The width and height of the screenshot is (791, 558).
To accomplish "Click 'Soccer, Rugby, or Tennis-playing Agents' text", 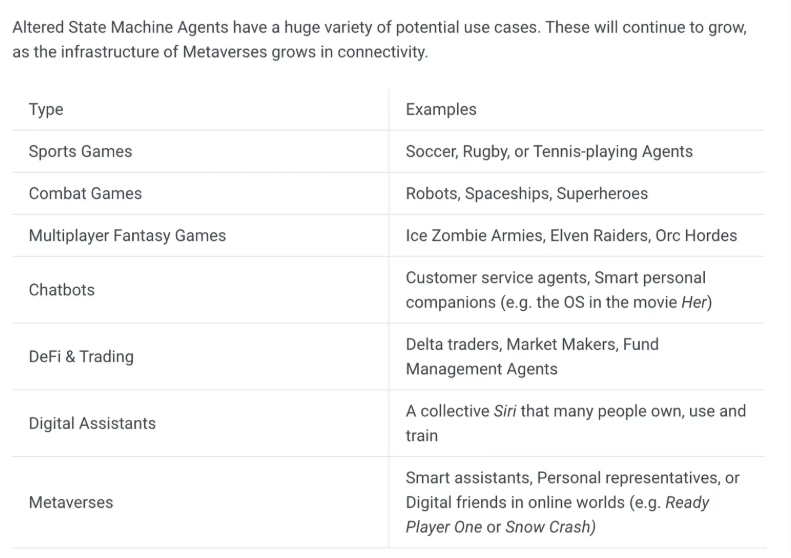I will point(549,151).
